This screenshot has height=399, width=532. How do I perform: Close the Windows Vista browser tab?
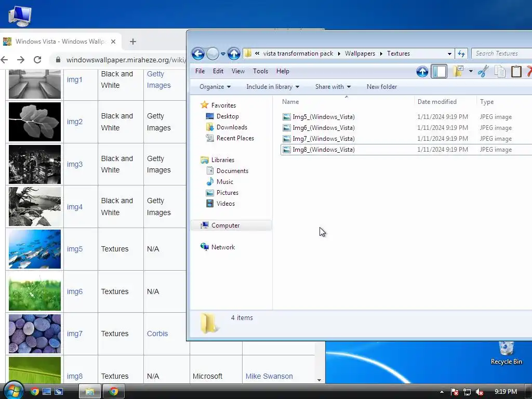click(113, 42)
